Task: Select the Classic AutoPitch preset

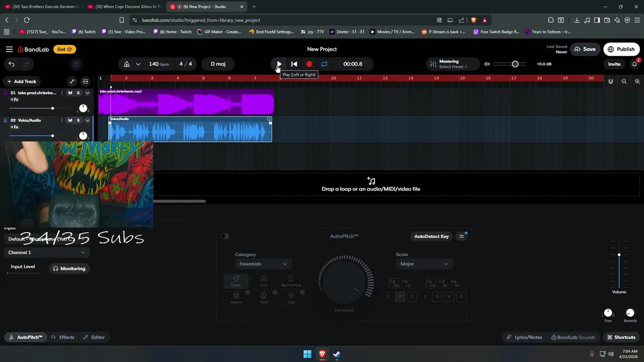Action: [236, 281]
